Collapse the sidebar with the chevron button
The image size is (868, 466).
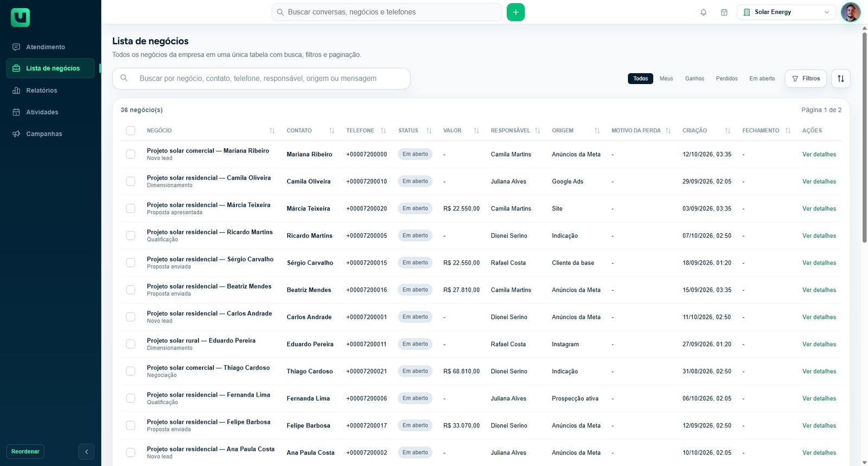[86, 451]
